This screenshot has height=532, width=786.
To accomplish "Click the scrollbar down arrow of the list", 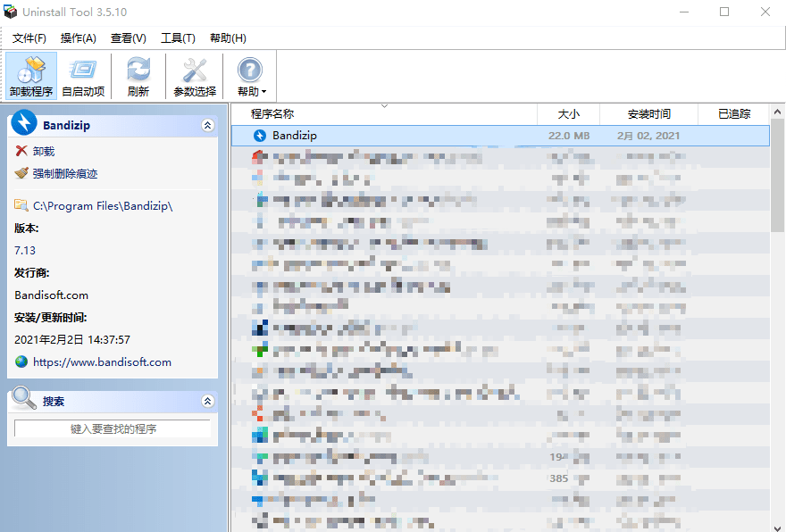I will (x=777, y=528).
